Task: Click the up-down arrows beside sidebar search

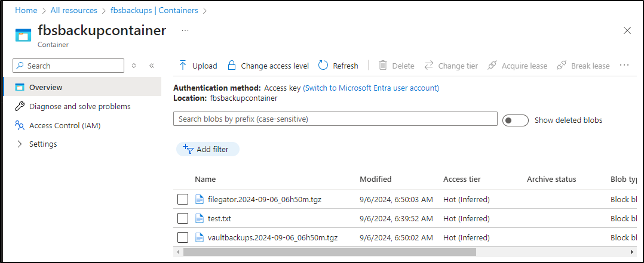Action: pyautogui.click(x=133, y=66)
